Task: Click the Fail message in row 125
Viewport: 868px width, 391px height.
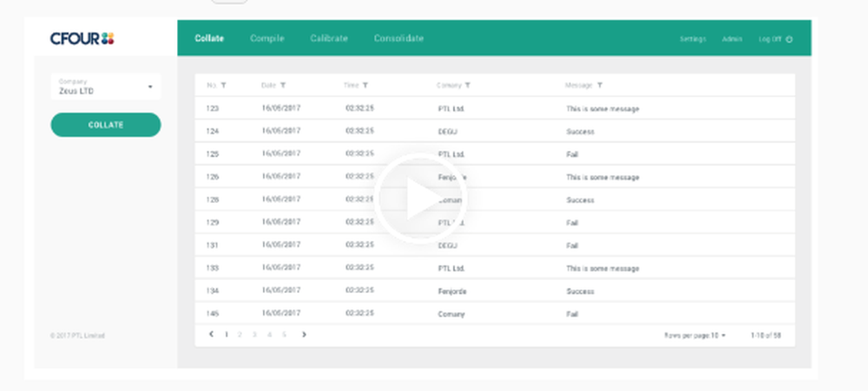Action: click(572, 154)
